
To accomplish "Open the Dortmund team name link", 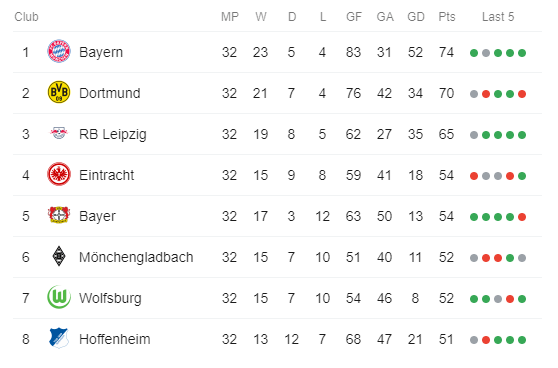I will click(x=110, y=93).
